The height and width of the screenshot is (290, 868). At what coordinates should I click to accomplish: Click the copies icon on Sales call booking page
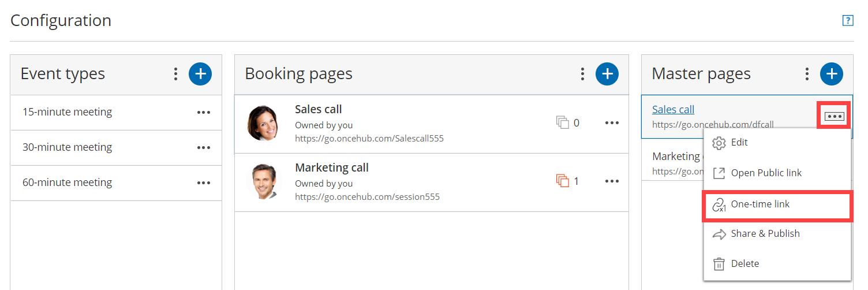[x=562, y=122]
